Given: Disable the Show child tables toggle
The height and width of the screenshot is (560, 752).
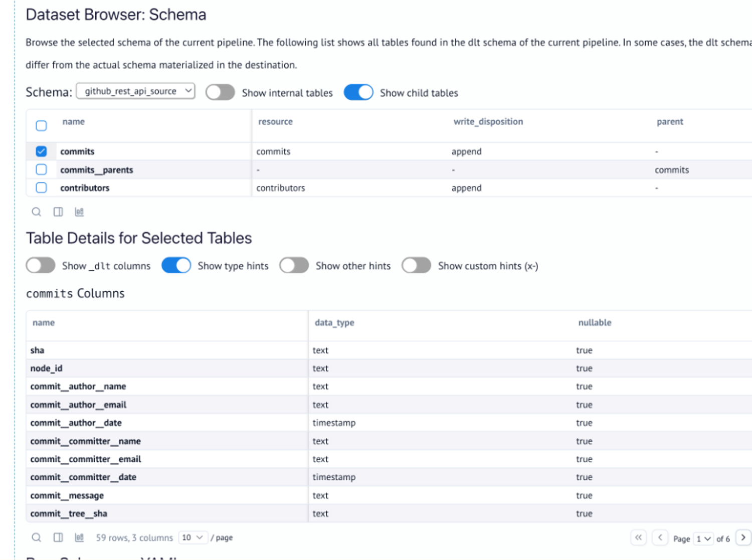Looking at the screenshot, I should point(358,92).
